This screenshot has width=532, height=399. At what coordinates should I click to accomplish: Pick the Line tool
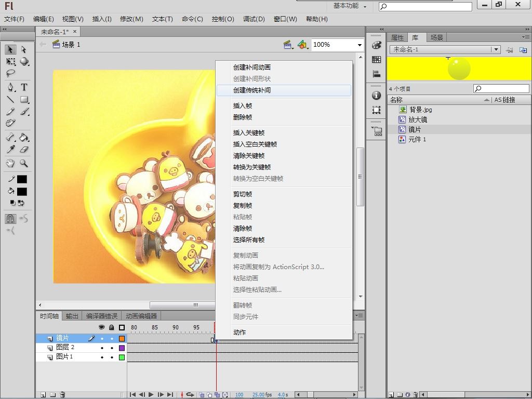click(x=10, y=99)
